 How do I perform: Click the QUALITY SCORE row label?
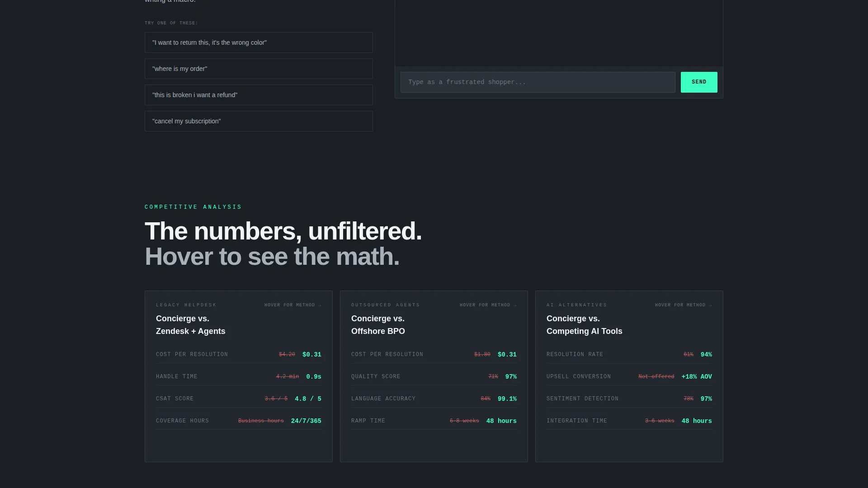[x=376, y=377]
